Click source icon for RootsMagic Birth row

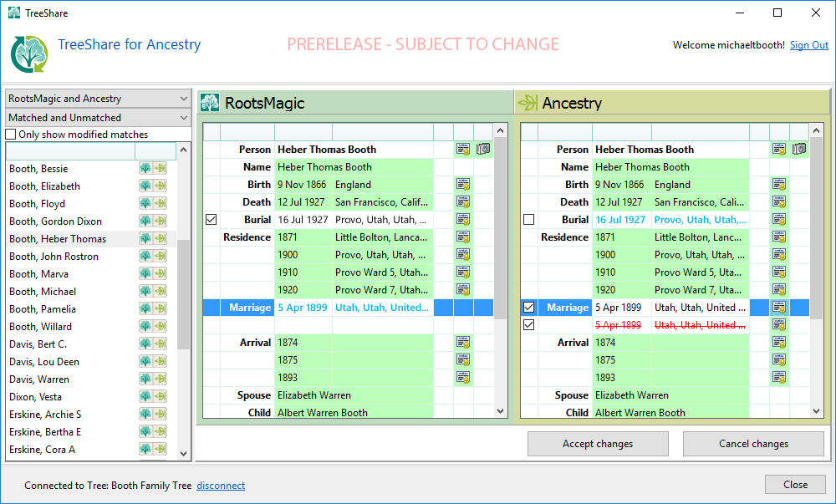pos(463,185)
